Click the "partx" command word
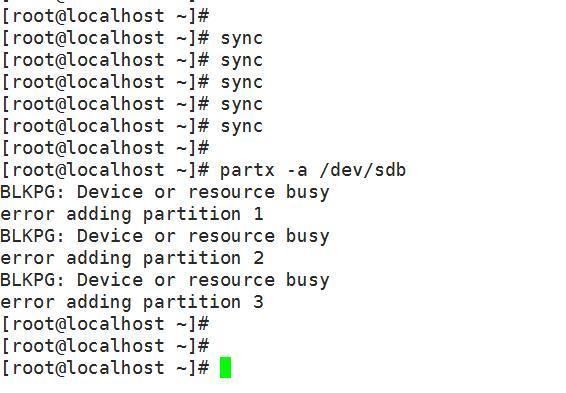 [248, 170]
